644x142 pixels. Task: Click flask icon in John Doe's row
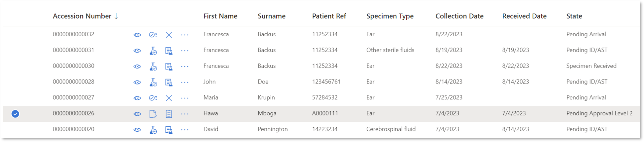153,82
